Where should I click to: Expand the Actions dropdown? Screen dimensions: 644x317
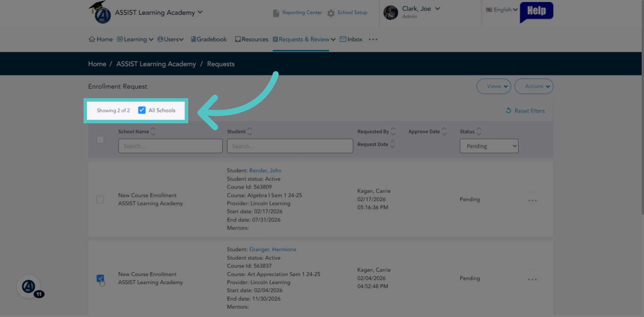[x=534, y=86]
